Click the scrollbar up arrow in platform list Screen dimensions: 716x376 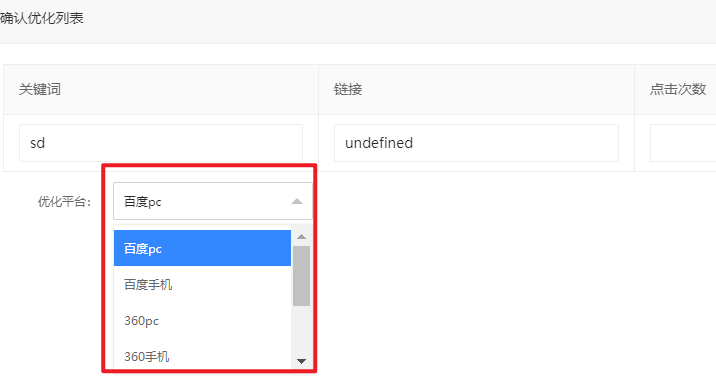301,237
